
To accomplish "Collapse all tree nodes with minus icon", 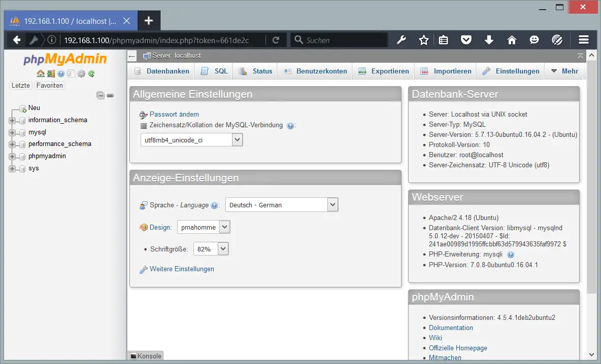I will point(101,95).
